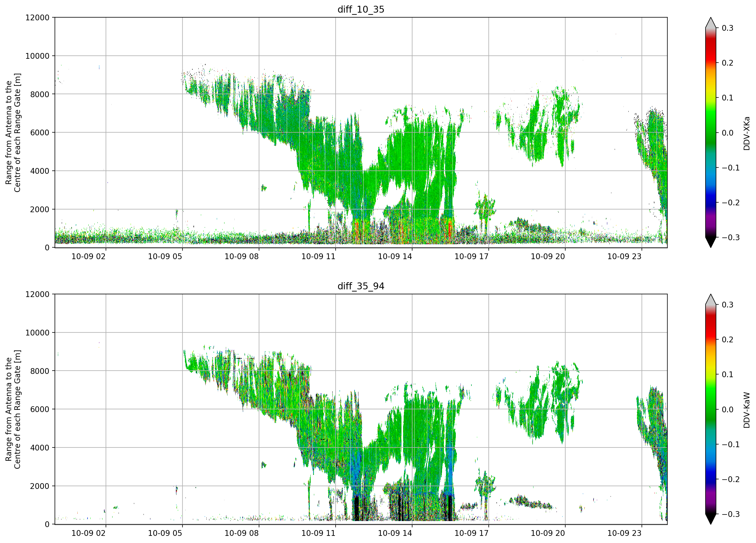
Task: Select the 10-09 11 tick under diff_10_35
Action: coord(318,256)
